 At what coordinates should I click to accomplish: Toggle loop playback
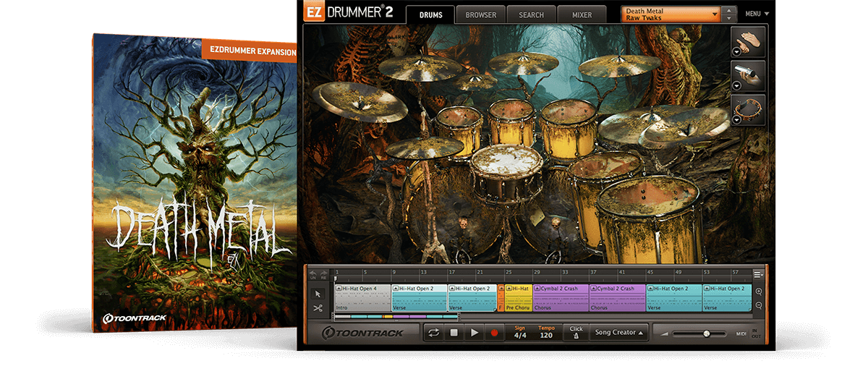[x=434, y=333]
